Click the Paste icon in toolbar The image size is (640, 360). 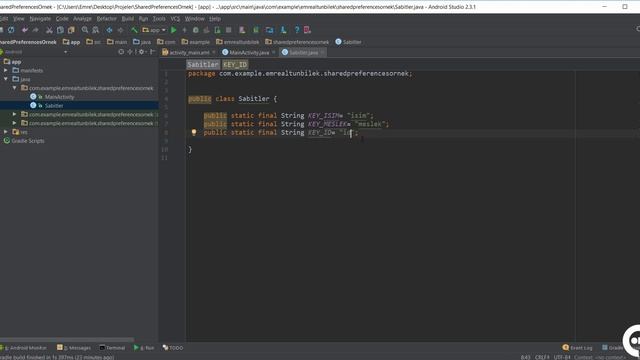(71, 30)
